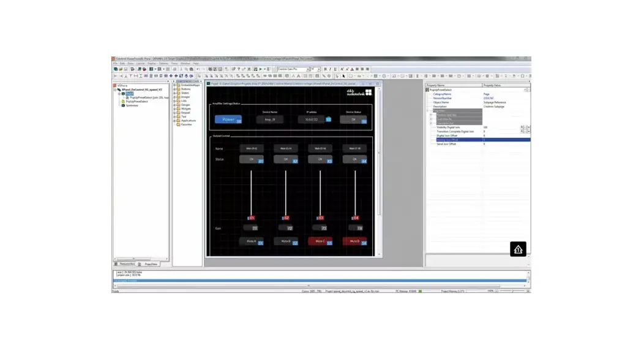This screenshot has width=644, height=350.
Task: Click the fourth channel gain slider
Action: (355, 194)
